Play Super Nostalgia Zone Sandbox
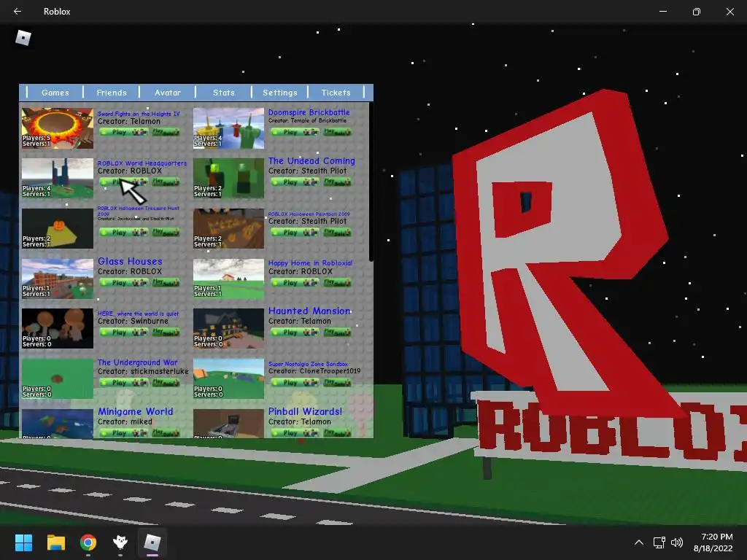747x560 pixels. tap(295, 382)
